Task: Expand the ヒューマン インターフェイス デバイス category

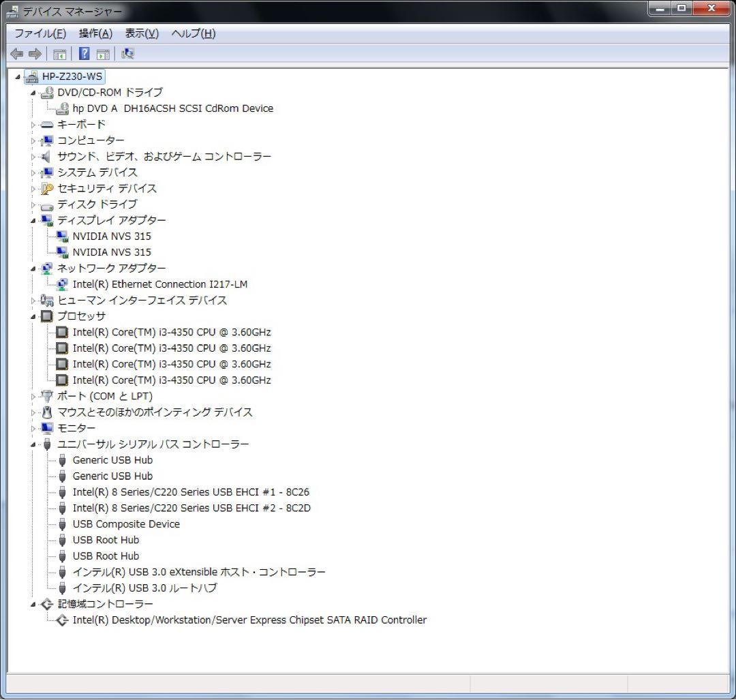Action: [x=33, y=301]
